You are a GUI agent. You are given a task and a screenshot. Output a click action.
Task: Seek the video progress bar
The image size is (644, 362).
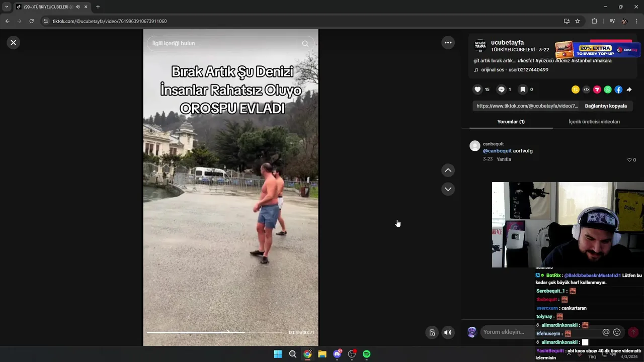point(215,332)
